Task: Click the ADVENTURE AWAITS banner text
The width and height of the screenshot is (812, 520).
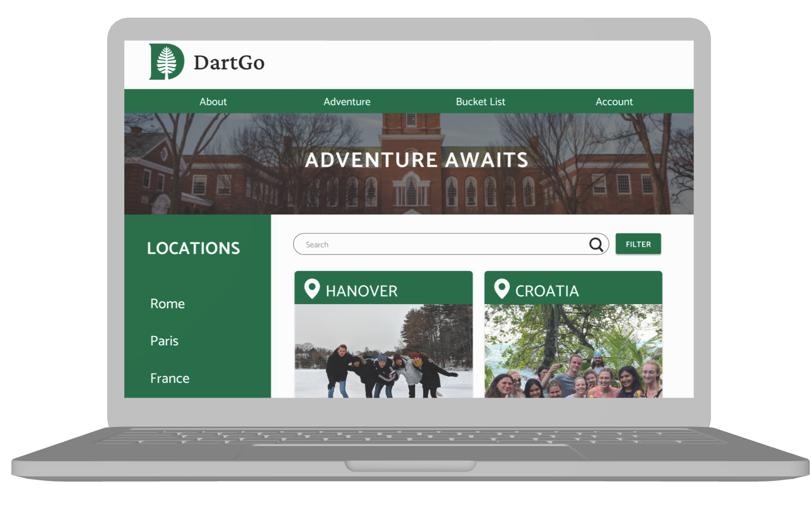Action: click(x=416, y=160)
